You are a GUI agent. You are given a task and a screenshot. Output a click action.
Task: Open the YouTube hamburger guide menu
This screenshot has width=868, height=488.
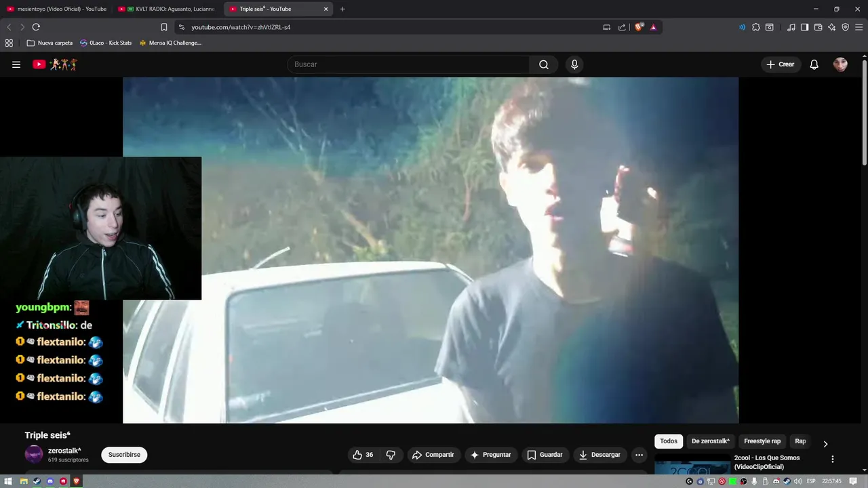point(16,64)
